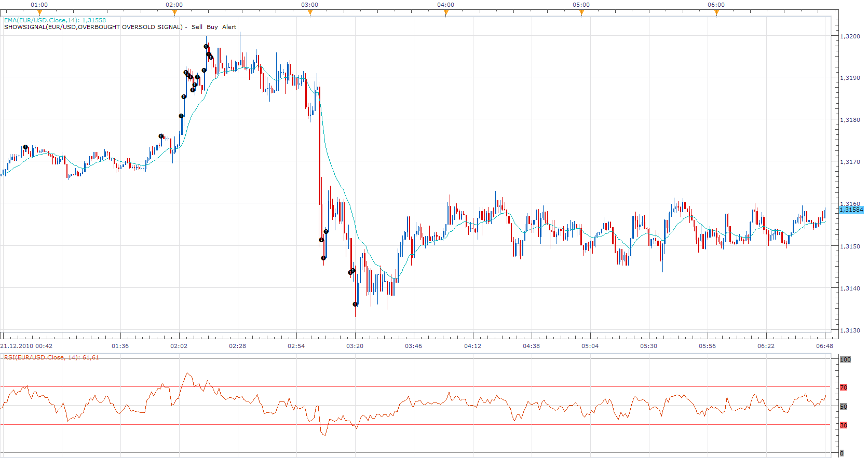Select the EMA(EUR/USD.Close,14) indicator label
The width and height of the screenshot is (868, 458).
pos(55,20)
